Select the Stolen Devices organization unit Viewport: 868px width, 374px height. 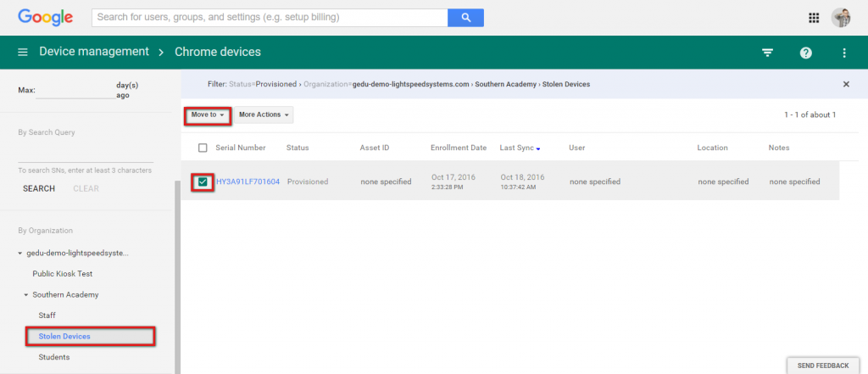tap(64, 337)
